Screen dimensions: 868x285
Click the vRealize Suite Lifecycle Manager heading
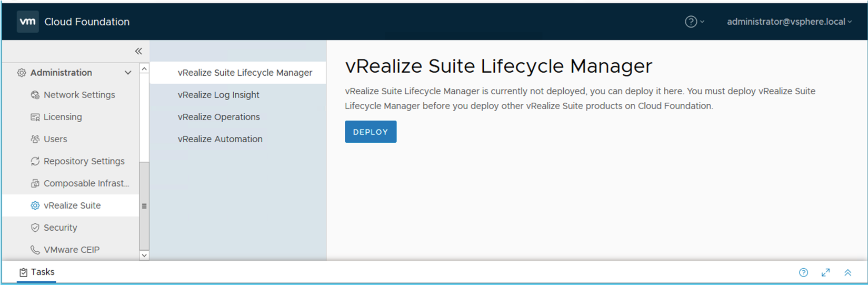coord(498,66)
